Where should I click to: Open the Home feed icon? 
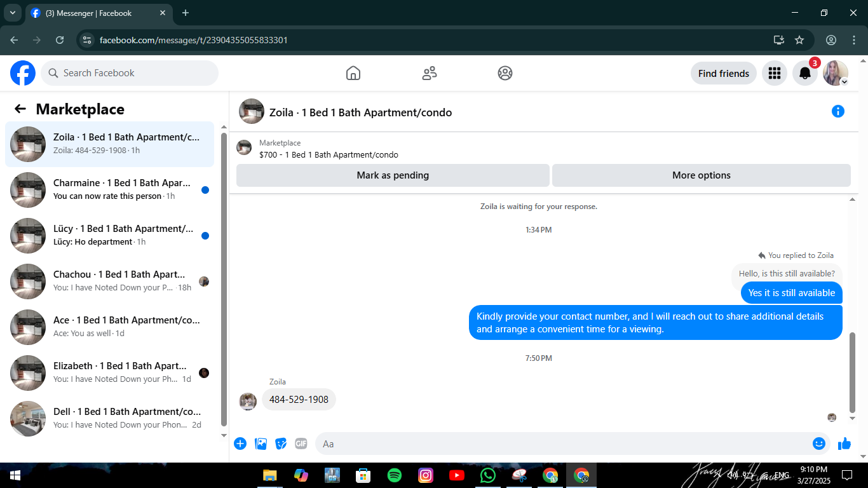click(353, 73)
